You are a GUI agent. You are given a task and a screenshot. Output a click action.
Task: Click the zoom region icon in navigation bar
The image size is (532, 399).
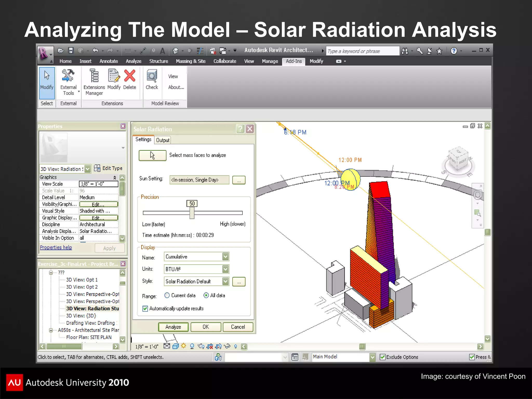(477, 213)
